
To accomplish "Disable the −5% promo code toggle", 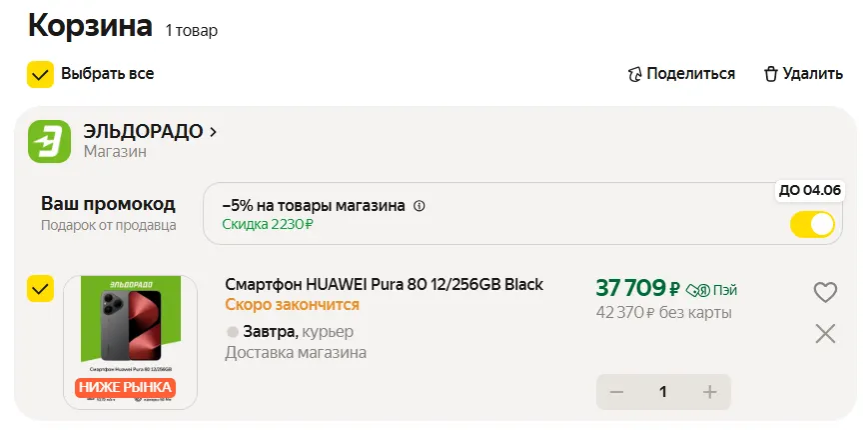I will pos(811,224).
